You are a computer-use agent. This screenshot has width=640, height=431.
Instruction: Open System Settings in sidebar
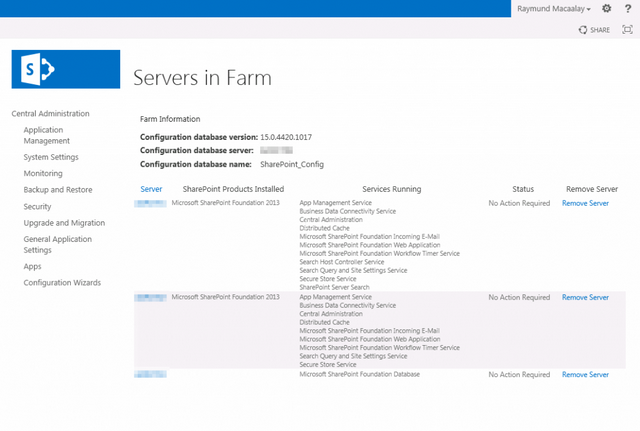(x=51, y=157)
